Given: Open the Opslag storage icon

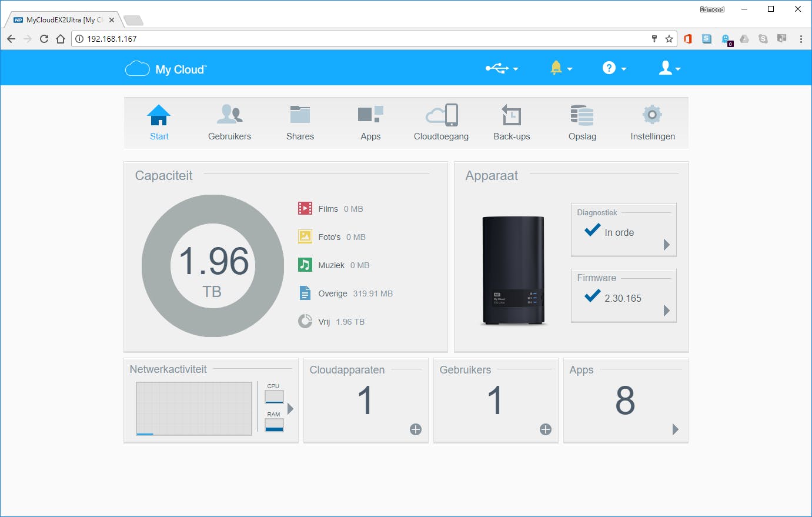Looking at the screenshot, I should [582, 115].
